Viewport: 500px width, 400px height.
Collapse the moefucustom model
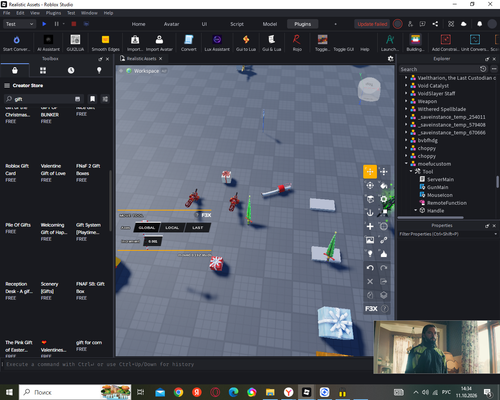click(406, 164)
